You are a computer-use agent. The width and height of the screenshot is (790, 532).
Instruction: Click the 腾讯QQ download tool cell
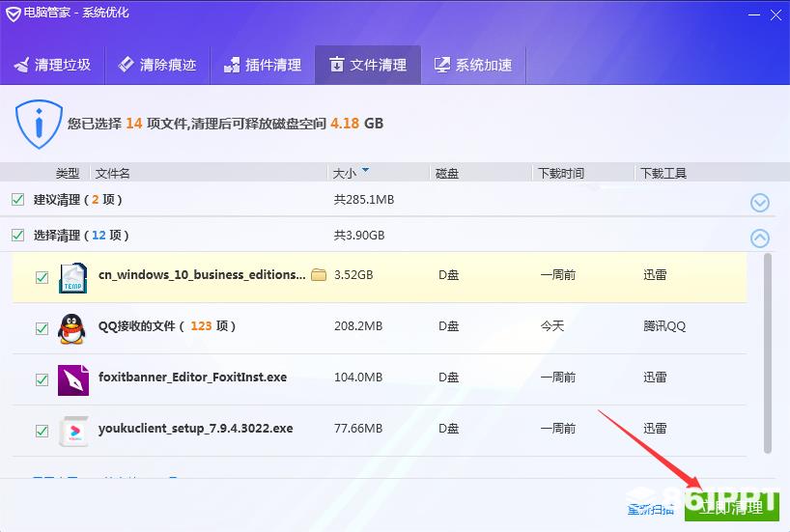[x=664, y=326]
